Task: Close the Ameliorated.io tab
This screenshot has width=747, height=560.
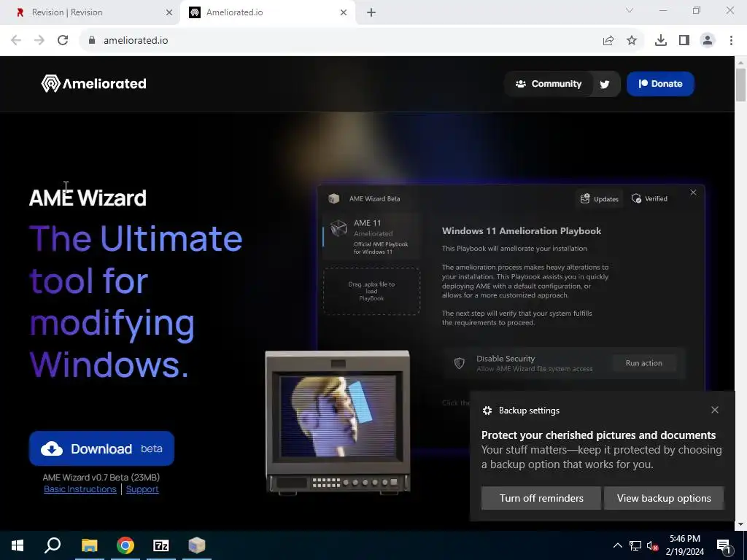Action: [344, 12]
